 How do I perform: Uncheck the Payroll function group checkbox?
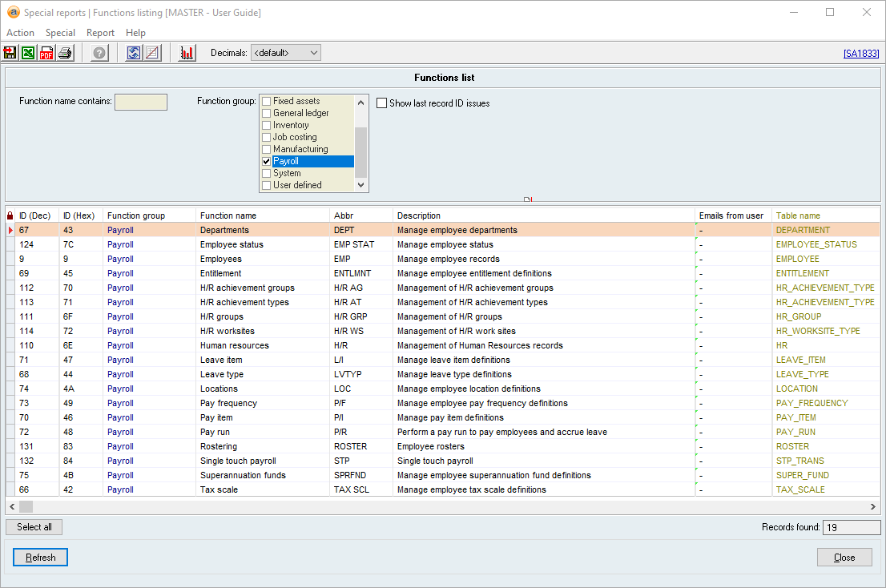coord(267,162)
